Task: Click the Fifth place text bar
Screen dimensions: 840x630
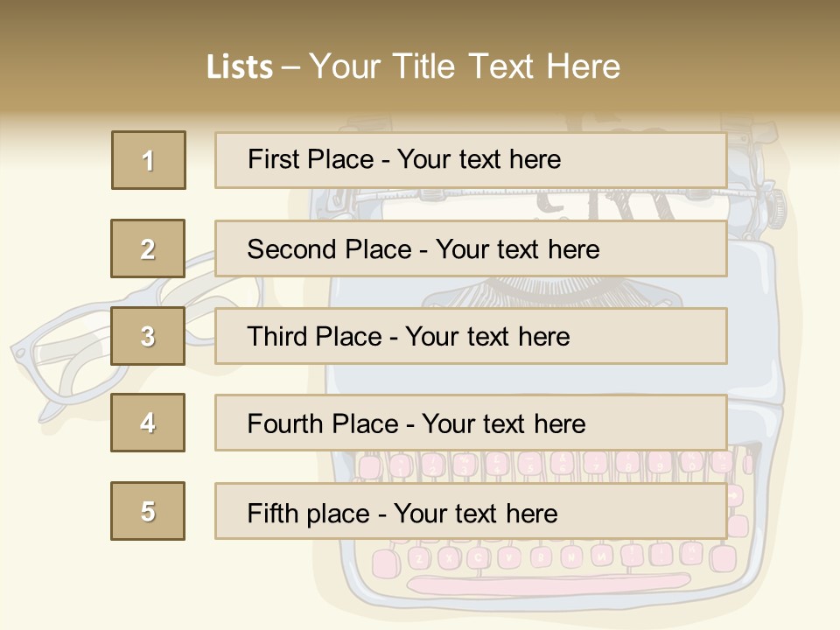Action: (471, 512)
